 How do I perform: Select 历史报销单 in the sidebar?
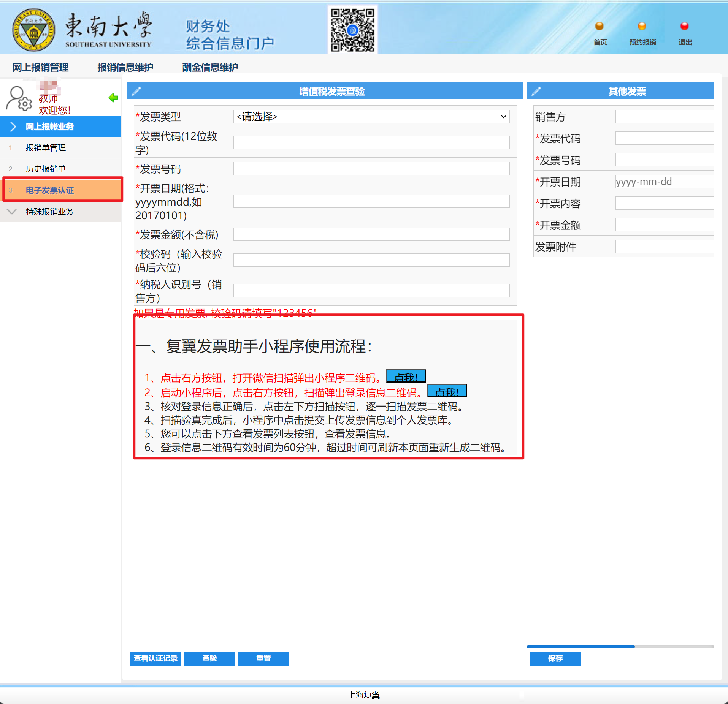point(46,169)
